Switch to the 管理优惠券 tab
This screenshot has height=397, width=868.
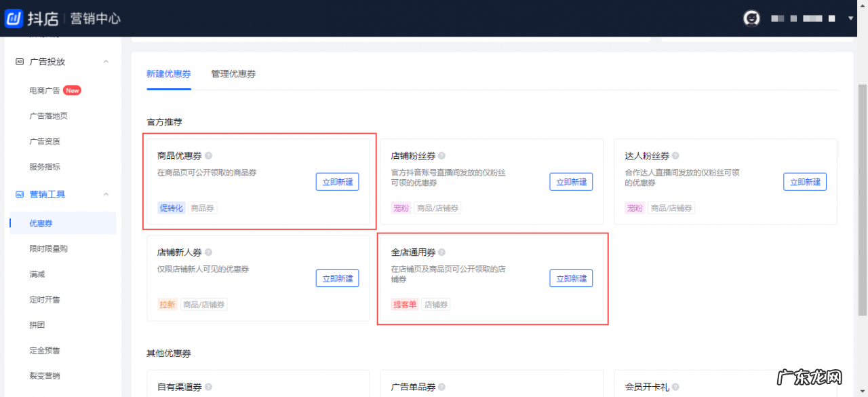tap(233, 74)
